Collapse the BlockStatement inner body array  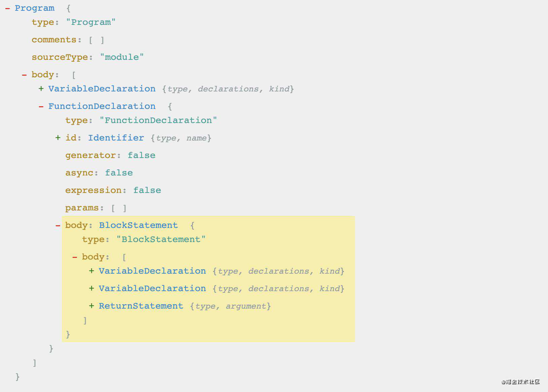pos(75,257)
